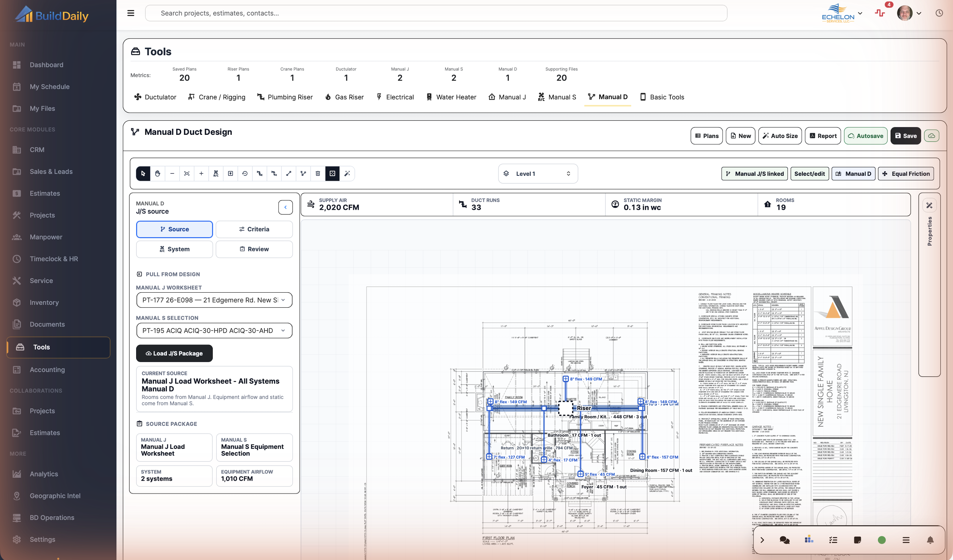
Task: Click the green status circle in dock
Action: pos(881,540)
